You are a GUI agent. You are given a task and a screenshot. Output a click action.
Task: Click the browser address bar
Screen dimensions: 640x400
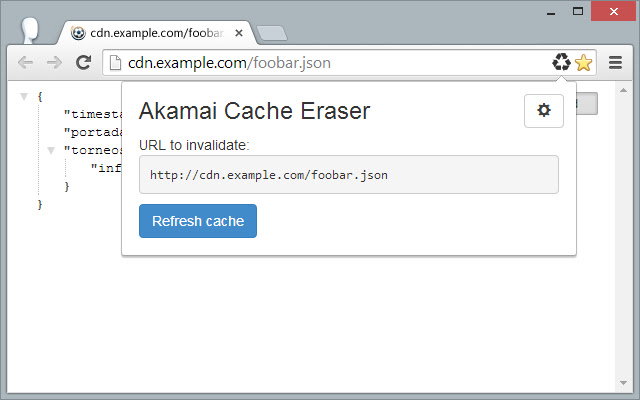(330, 63)
